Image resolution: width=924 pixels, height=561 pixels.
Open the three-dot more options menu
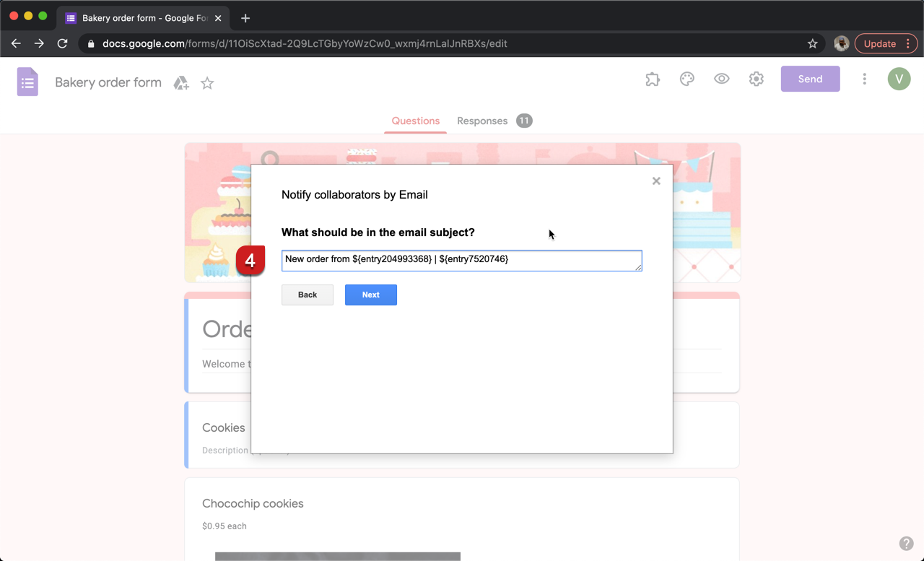(864, 79)
